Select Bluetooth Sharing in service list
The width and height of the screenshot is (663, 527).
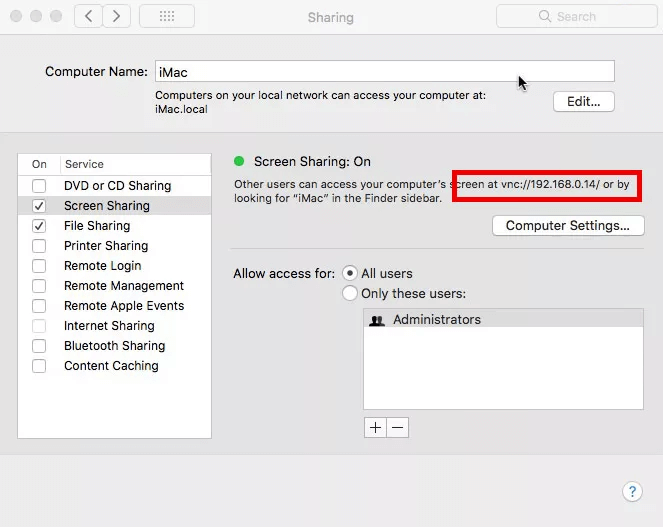point(114,346)
